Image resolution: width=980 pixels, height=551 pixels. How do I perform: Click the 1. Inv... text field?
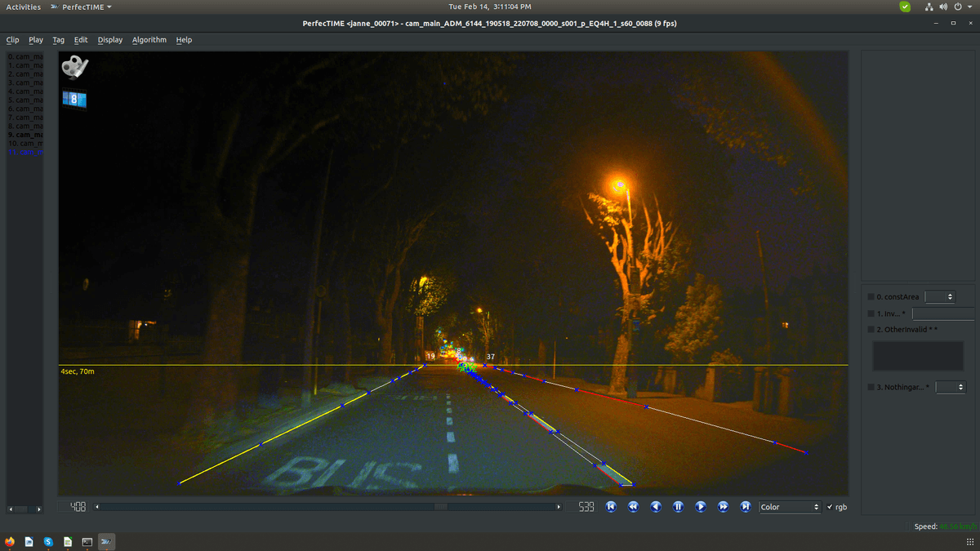(x=945, y=313)
